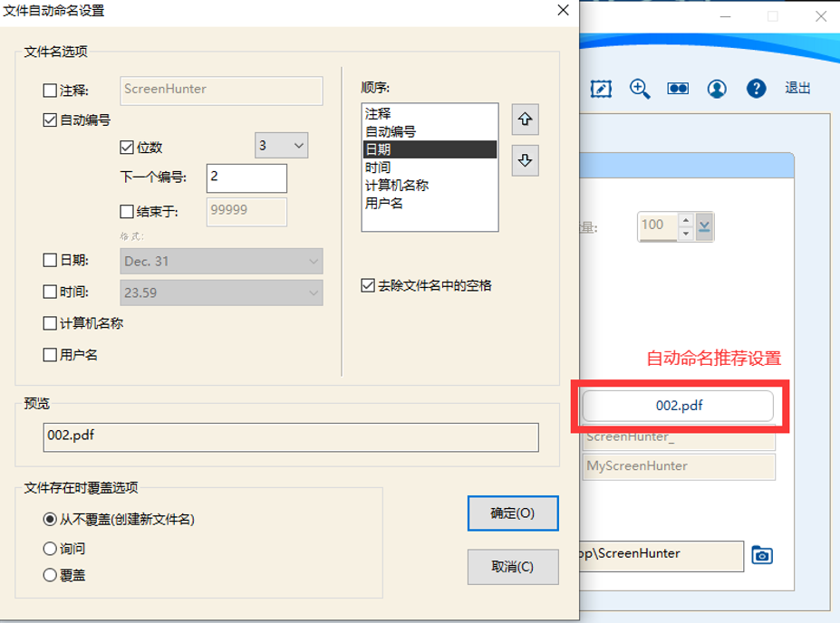The image size is (840, 623).
Task: Enable the 时间 checkbox
Action: tap(50, 292)
